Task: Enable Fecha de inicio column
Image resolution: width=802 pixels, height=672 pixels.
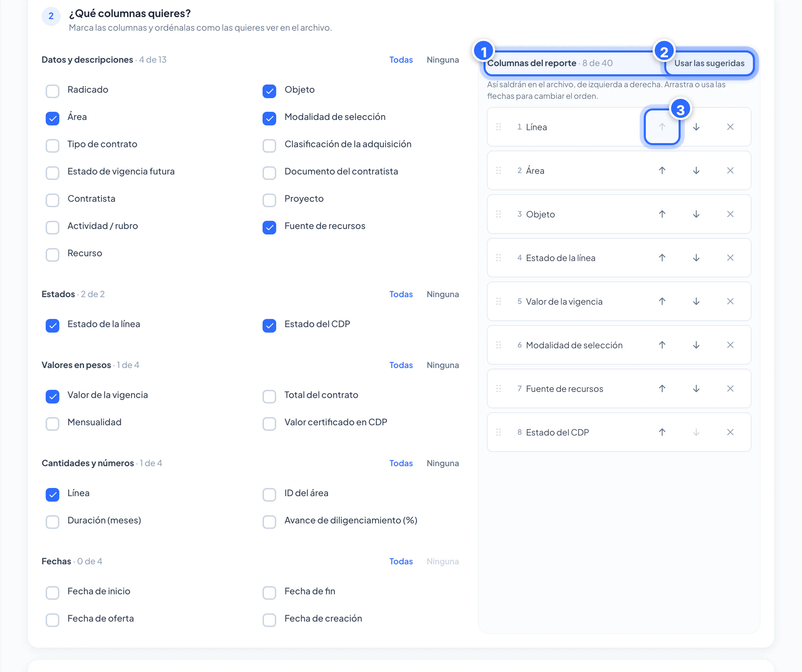Action: click(52, 593)
